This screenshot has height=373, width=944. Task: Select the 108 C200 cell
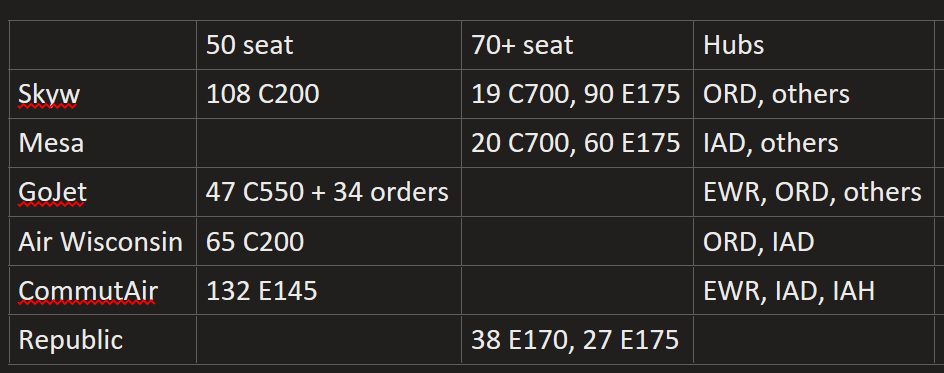click(x=329, y=94)
